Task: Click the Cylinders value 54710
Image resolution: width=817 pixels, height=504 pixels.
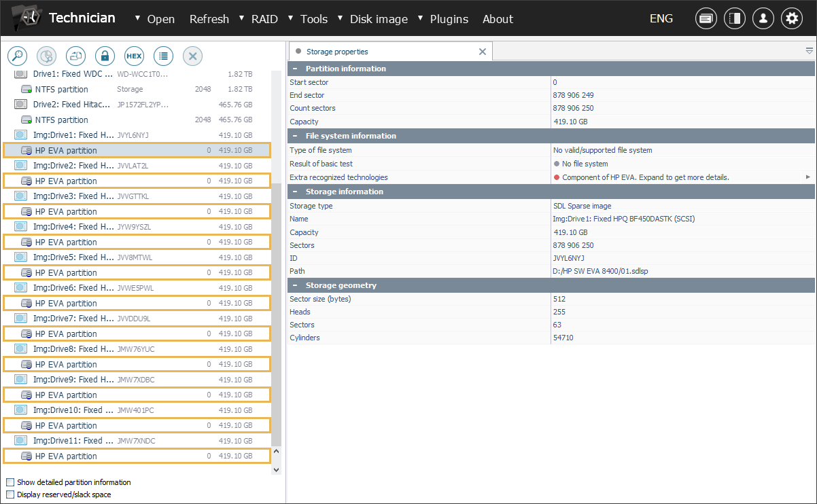Action: tap(563, 338)
